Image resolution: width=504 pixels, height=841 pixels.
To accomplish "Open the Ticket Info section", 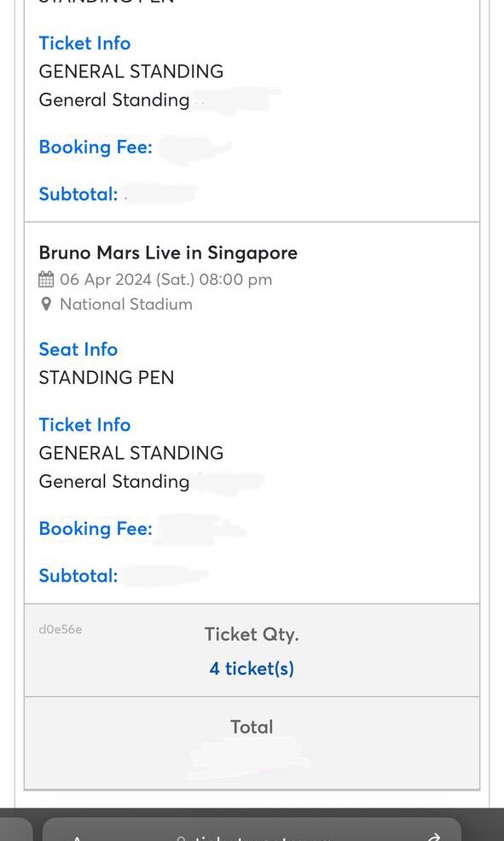I will point(84,425).
